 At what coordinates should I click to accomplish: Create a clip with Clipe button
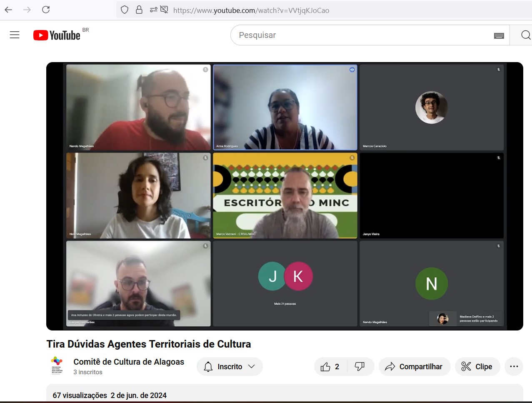[x=477, y=367]
